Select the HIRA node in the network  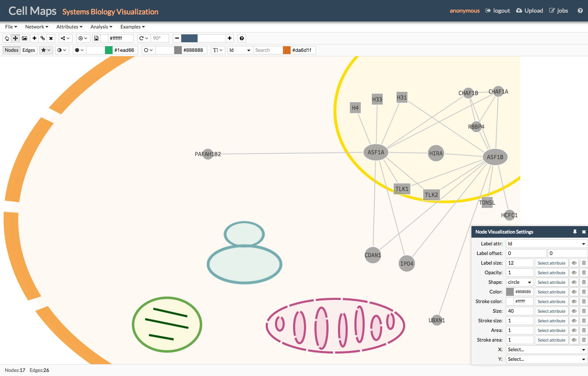click(x=436, y=153)
